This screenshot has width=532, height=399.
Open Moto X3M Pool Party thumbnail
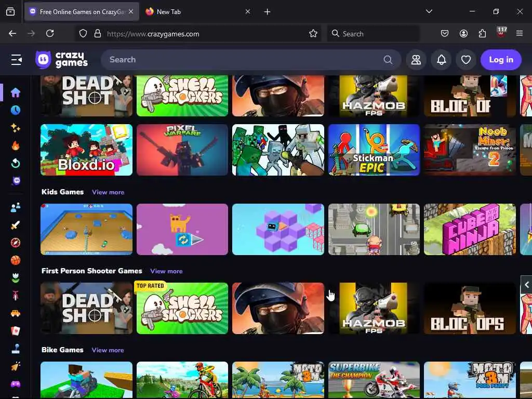[470, 380]
